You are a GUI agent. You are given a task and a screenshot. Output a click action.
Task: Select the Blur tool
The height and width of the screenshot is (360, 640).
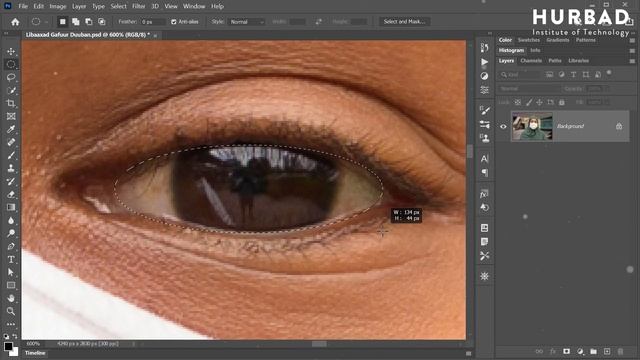11,220
